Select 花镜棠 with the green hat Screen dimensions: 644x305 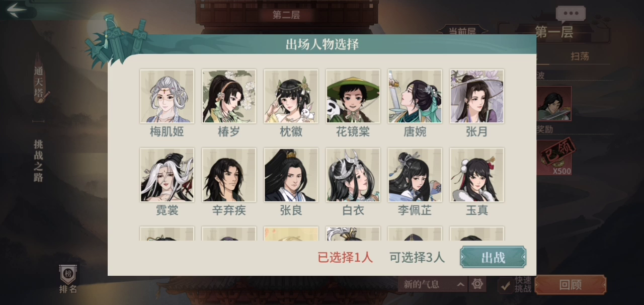point(353,96)
